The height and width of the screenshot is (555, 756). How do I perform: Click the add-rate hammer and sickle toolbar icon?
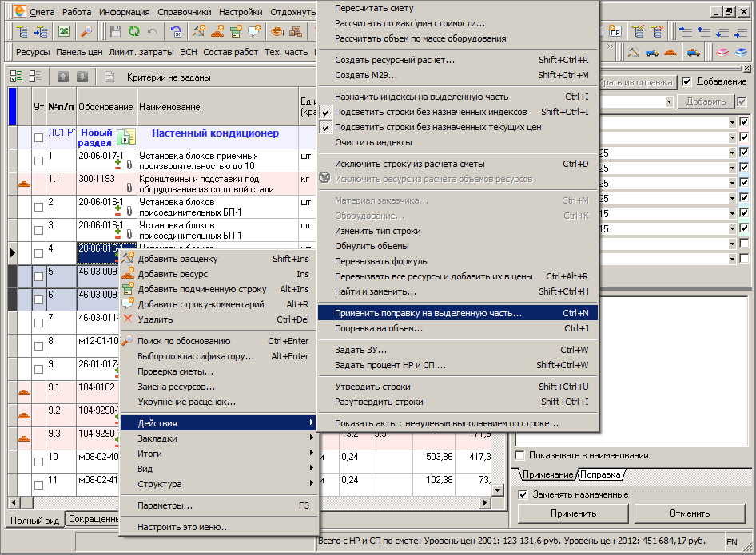click(199, 32)
